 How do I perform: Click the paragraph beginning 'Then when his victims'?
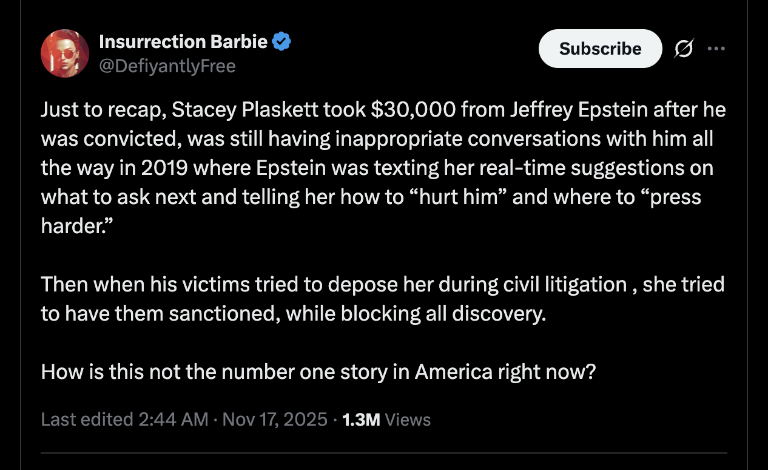pyautogui.click(x=372, y=299)
